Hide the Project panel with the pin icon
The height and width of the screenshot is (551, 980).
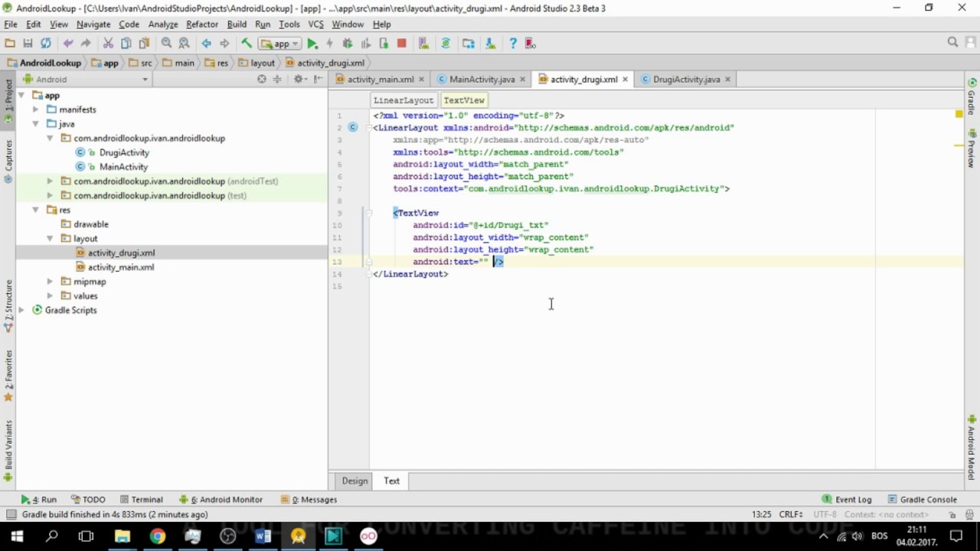click(317, 80)
